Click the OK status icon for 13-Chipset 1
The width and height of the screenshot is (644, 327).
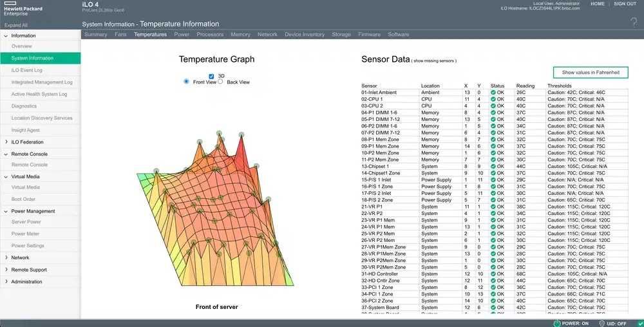[493, 166]
